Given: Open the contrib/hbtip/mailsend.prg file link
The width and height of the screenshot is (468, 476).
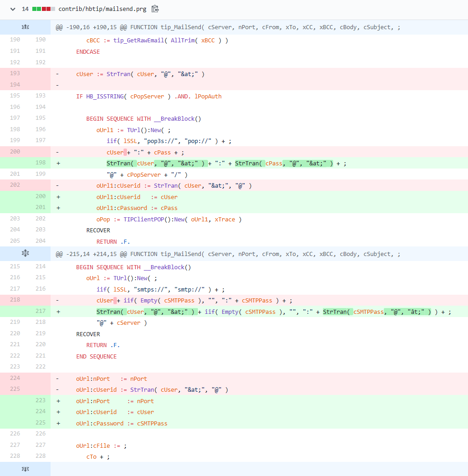Looking at the screenshot, I should (102, 9).
